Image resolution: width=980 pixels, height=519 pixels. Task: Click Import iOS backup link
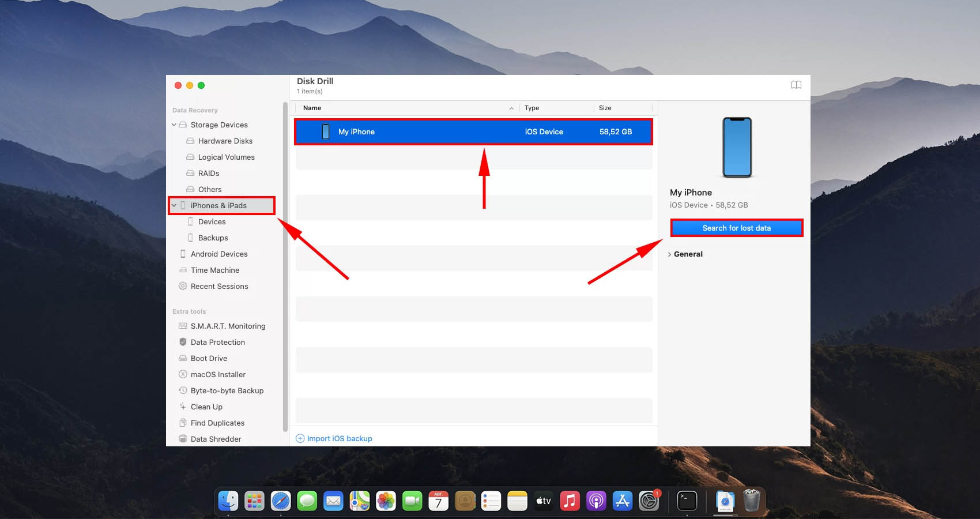(339, 438)
